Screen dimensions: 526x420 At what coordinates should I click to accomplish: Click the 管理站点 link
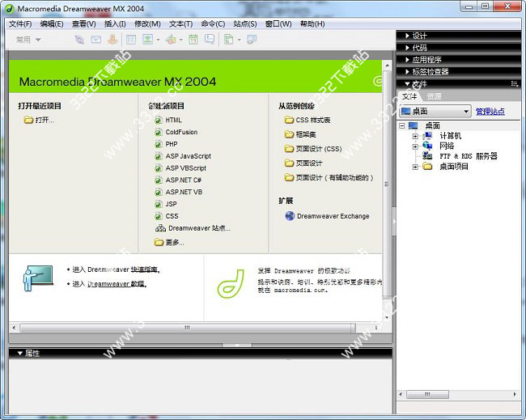[490, 112]
